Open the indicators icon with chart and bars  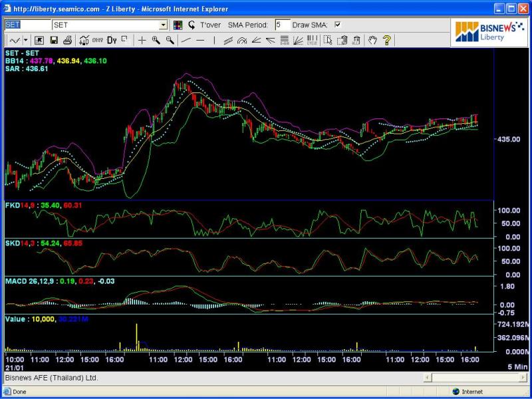tap(84, 41)
